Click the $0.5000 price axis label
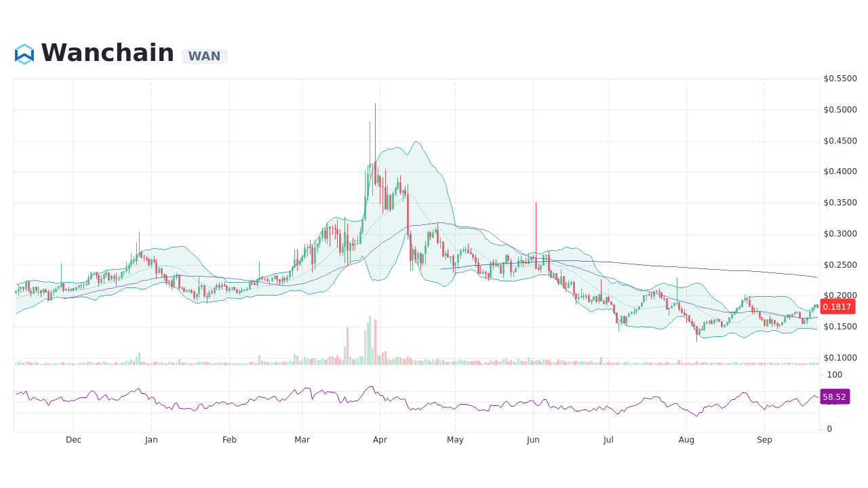 [840, 110]
